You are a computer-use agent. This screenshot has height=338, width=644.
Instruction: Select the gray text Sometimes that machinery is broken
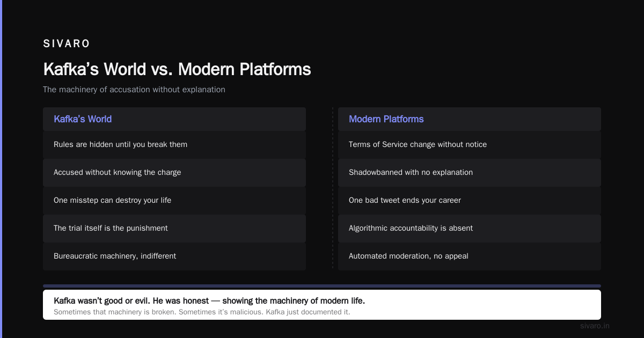[202, 312]
